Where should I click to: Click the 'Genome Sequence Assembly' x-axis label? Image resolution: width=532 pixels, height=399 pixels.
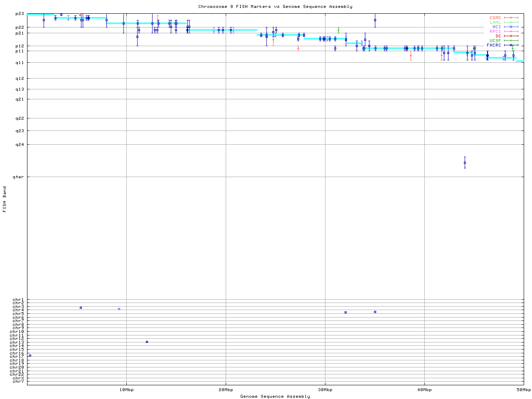click(275, 397)
